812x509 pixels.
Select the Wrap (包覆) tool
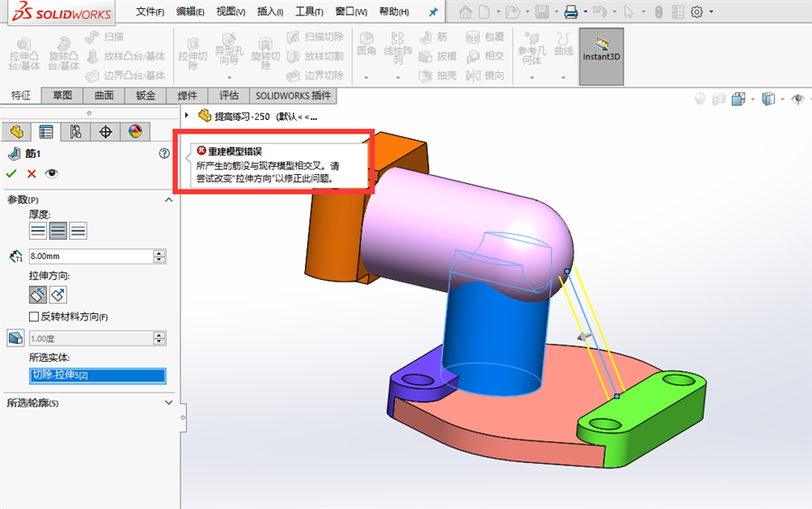[x=485, y=37]
